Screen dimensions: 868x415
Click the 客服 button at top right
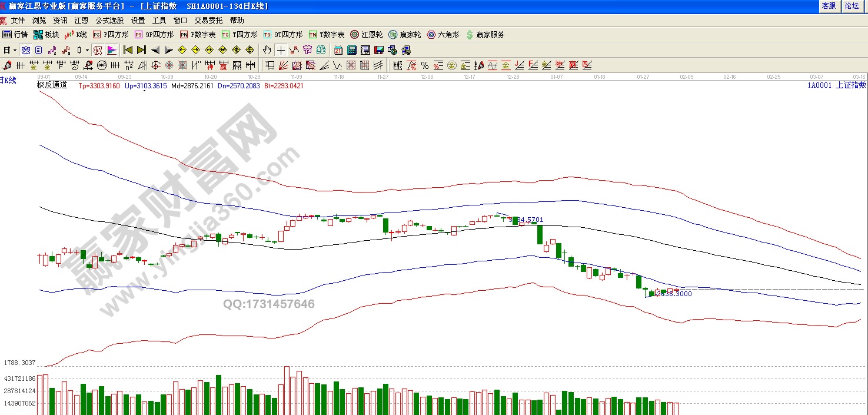point(829,6)
